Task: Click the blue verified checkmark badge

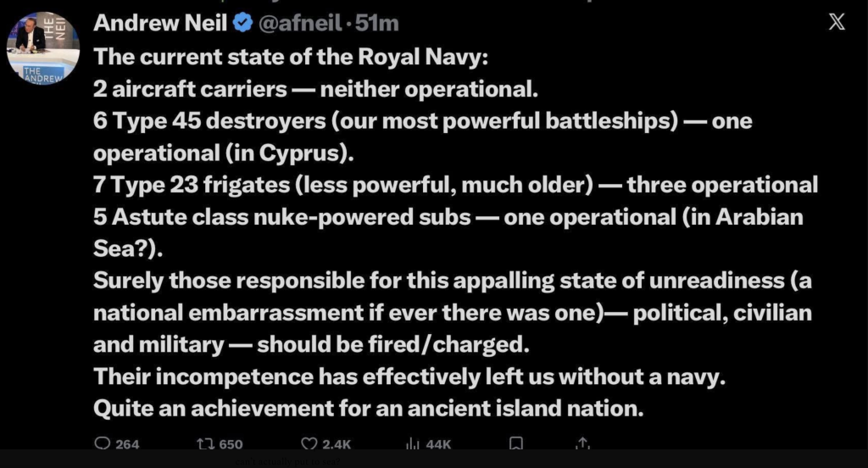Action: tap(242, 23)
